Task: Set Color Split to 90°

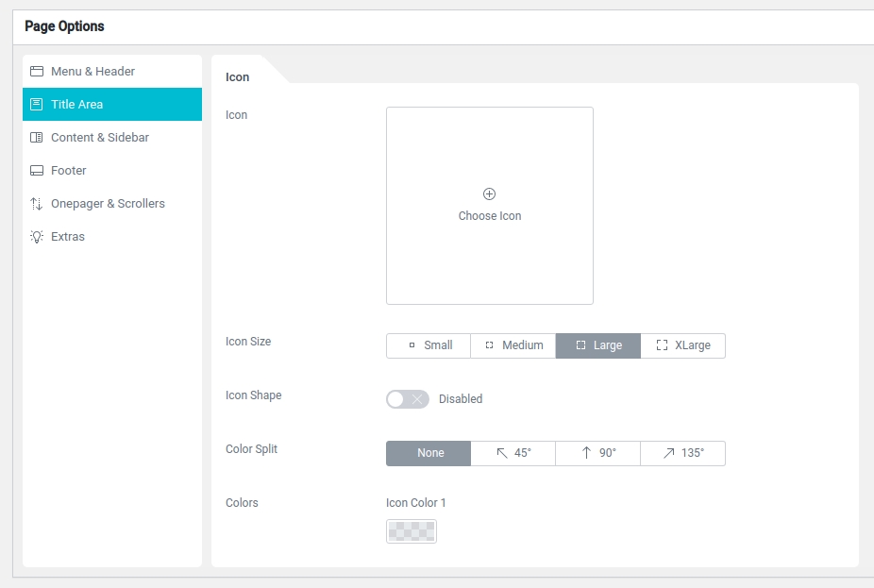Action: coord(597,453)
